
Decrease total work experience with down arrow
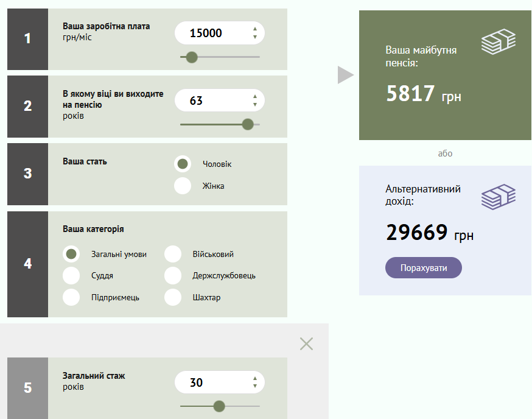pyautogui.click(x=255, y=387)
